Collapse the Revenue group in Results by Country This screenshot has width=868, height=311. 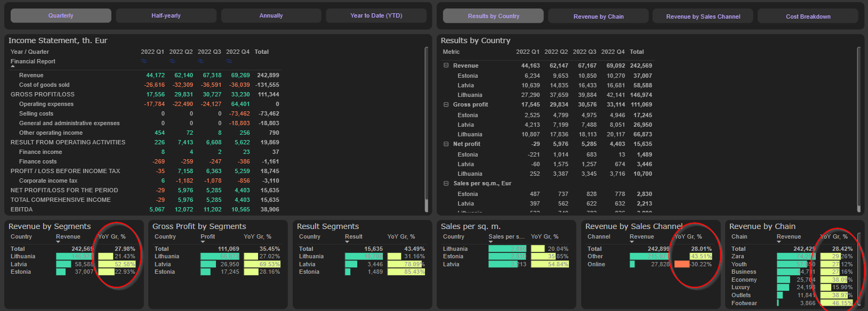(446, 66)
